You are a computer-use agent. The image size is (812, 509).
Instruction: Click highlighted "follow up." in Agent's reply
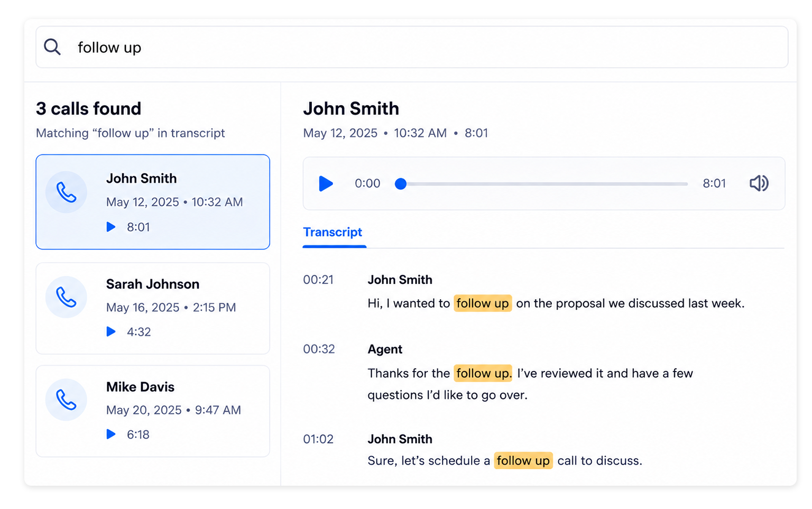click(x=483, y=373)
